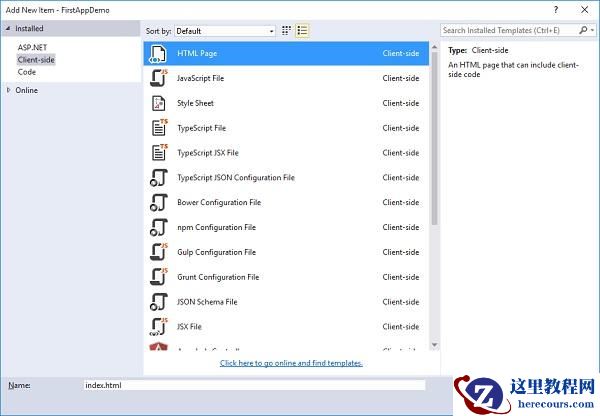This screenshot has width=600, height=416.
Task: Select the 'Style Sheet' template name
Action: tap(195, 103)
